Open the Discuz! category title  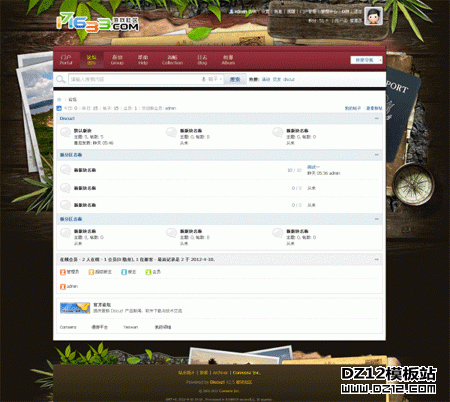click(67, 118)
